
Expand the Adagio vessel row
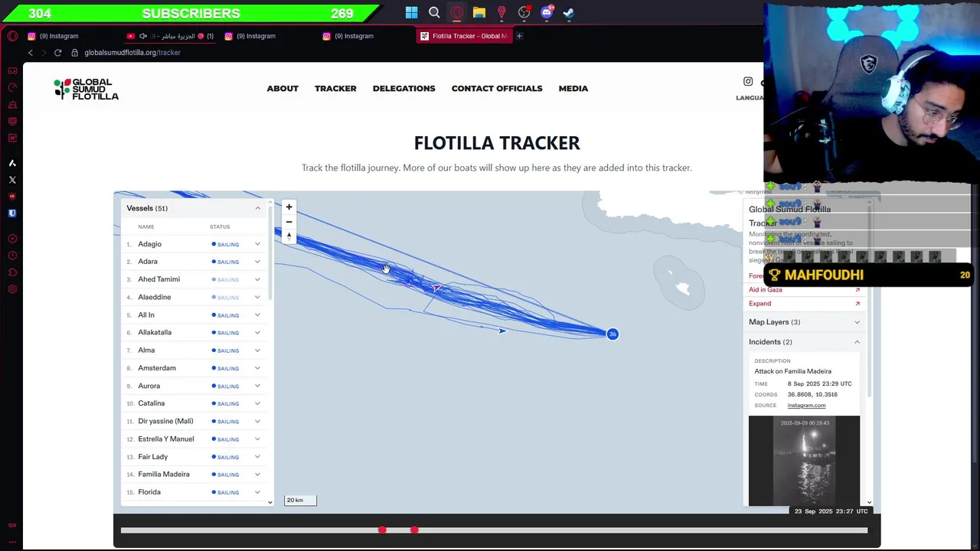tap(257, 244)
